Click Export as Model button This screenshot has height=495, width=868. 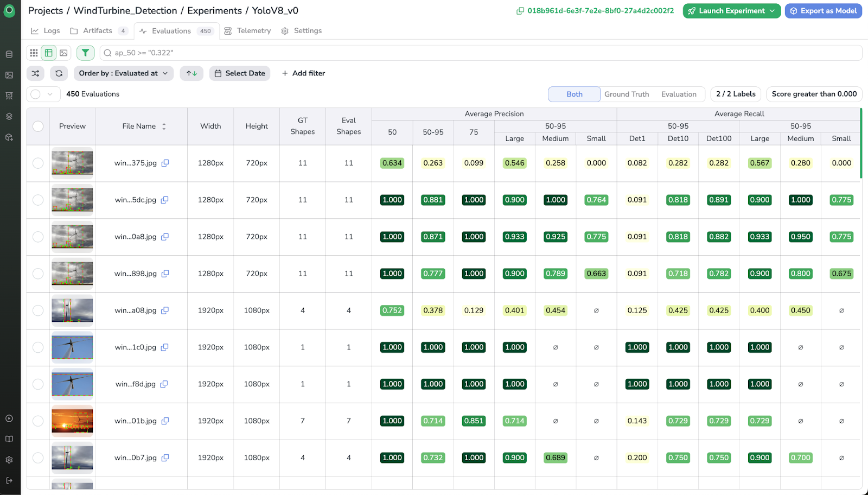[x=824, y=11]
